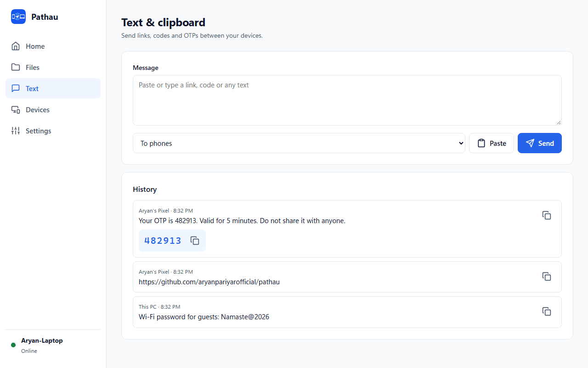Click the "This PC · 8:32 PM" label
Viewport: 588px width, 368px height.
pyautogui.click(x=159, y=307)
